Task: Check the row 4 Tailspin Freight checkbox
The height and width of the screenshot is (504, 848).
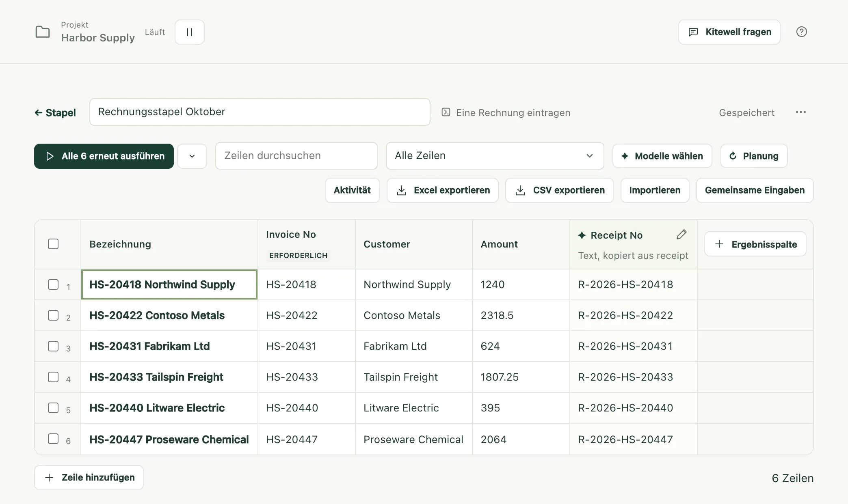Action: click(53, 377)
